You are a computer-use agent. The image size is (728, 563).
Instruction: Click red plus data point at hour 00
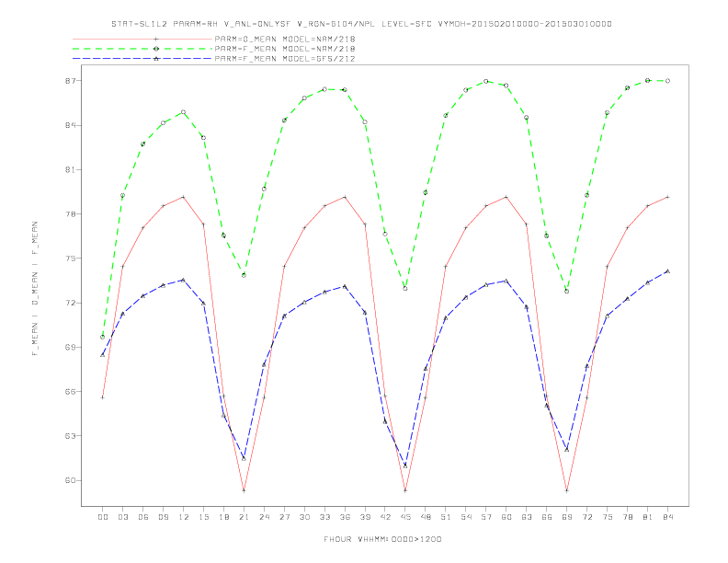pos(103,397)
